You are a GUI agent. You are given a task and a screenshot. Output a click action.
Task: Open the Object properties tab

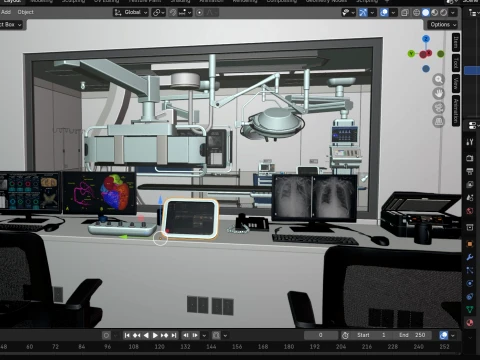click(x=470, y=244)
